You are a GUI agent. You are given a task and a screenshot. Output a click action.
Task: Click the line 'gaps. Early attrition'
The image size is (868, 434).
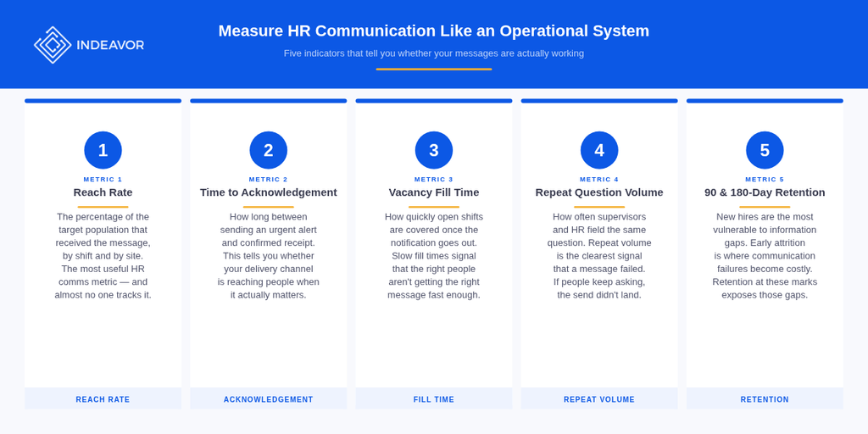(x=765, y=243)
